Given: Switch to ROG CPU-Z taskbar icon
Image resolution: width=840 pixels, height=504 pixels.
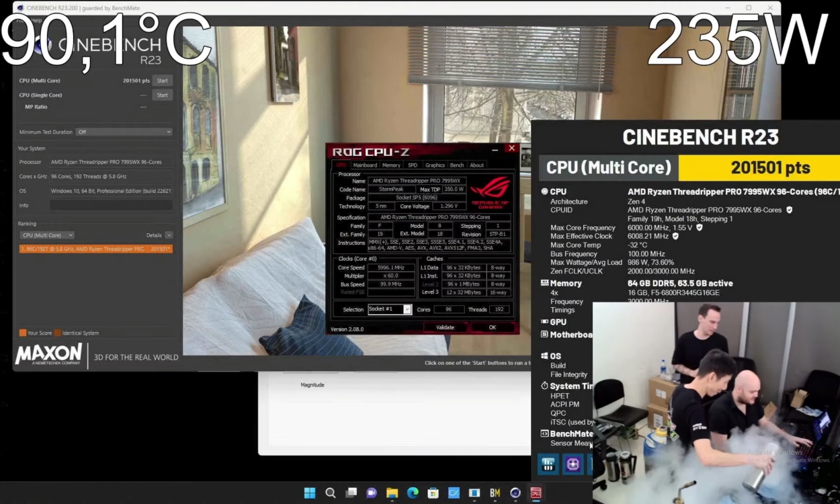Looking at the screenshot, I should pos(536,493).
